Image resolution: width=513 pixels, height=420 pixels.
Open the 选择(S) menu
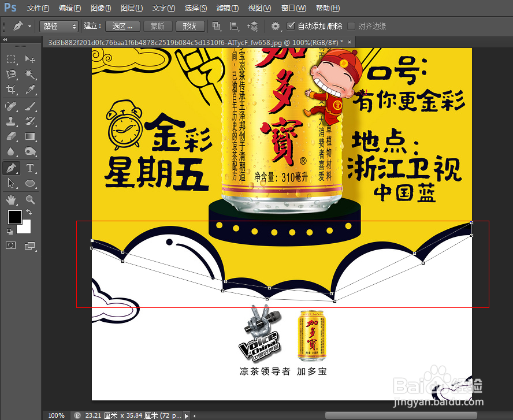point(196,8)
